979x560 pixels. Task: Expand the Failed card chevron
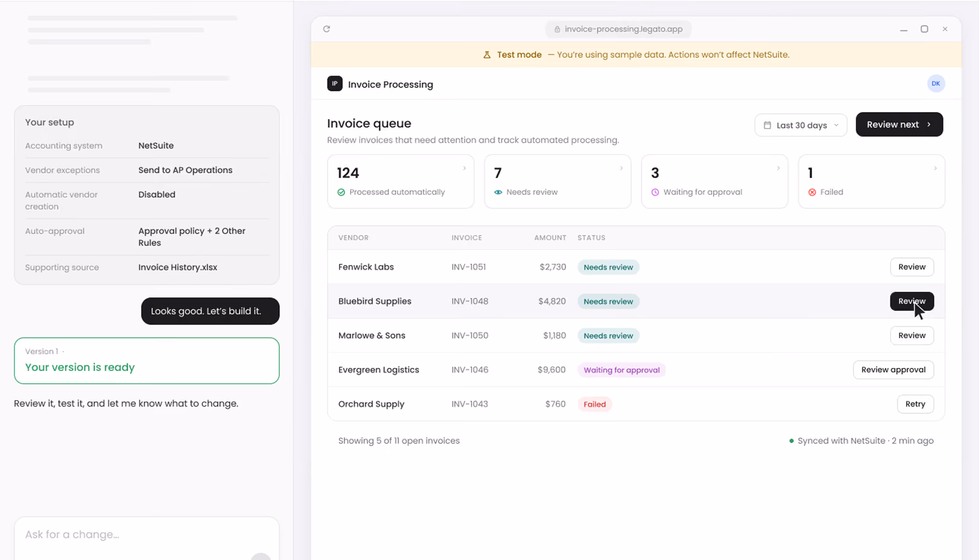[x=935, y=169]
